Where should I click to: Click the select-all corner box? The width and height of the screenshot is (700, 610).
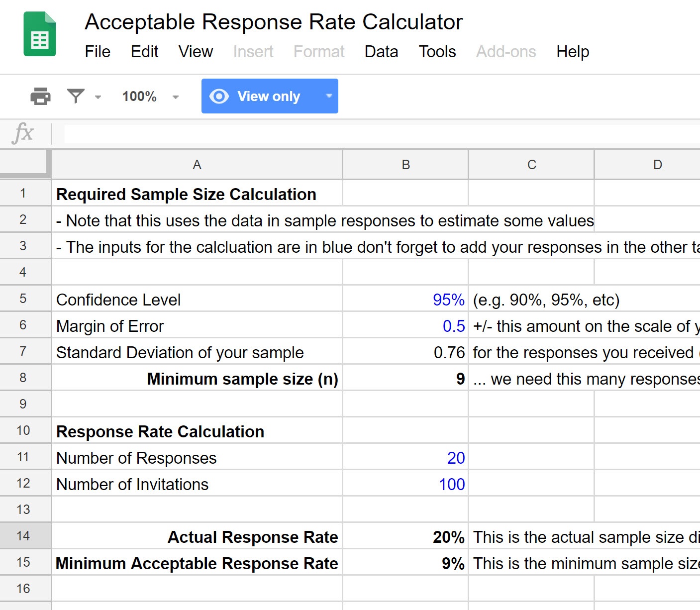point(25,164)
